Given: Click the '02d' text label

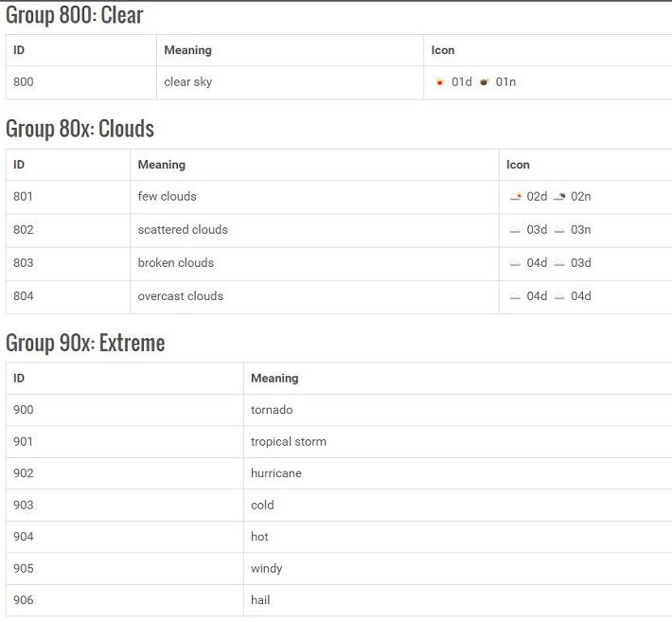Looking at the screenshot, I should (537, 196).
